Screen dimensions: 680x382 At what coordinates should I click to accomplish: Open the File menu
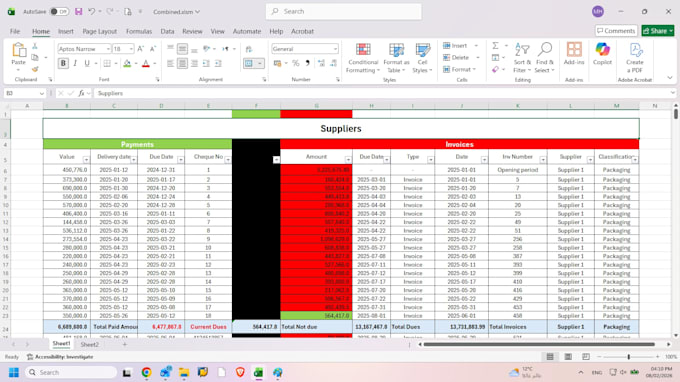[x=15, y=31]
